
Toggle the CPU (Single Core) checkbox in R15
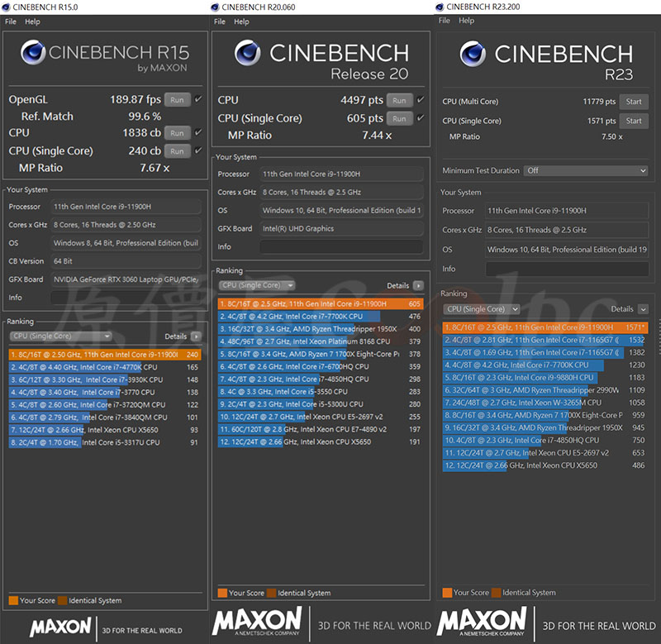click(x=197, y=150)
